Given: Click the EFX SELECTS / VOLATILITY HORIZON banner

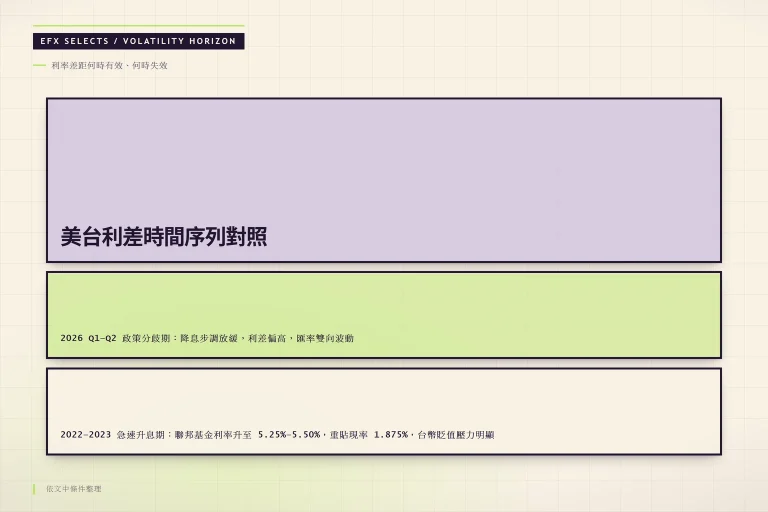Looking at the screenshot, I should (x=139, y=41).
